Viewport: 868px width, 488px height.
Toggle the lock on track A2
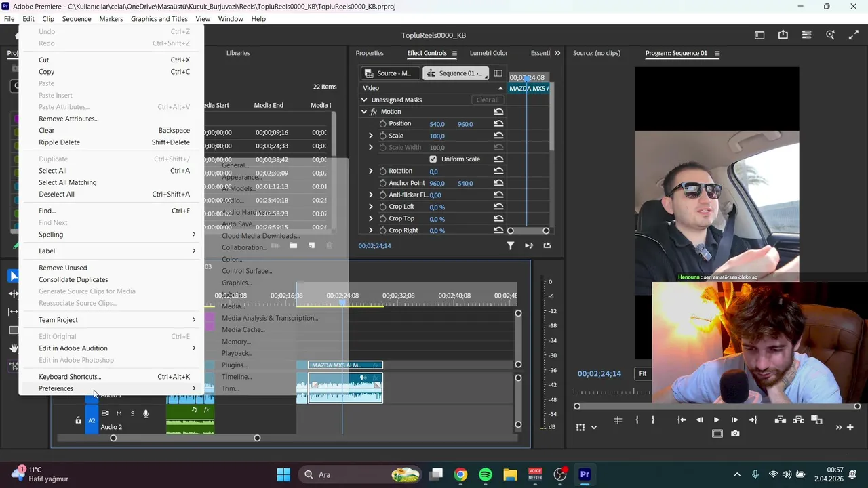tap(78, 420)
